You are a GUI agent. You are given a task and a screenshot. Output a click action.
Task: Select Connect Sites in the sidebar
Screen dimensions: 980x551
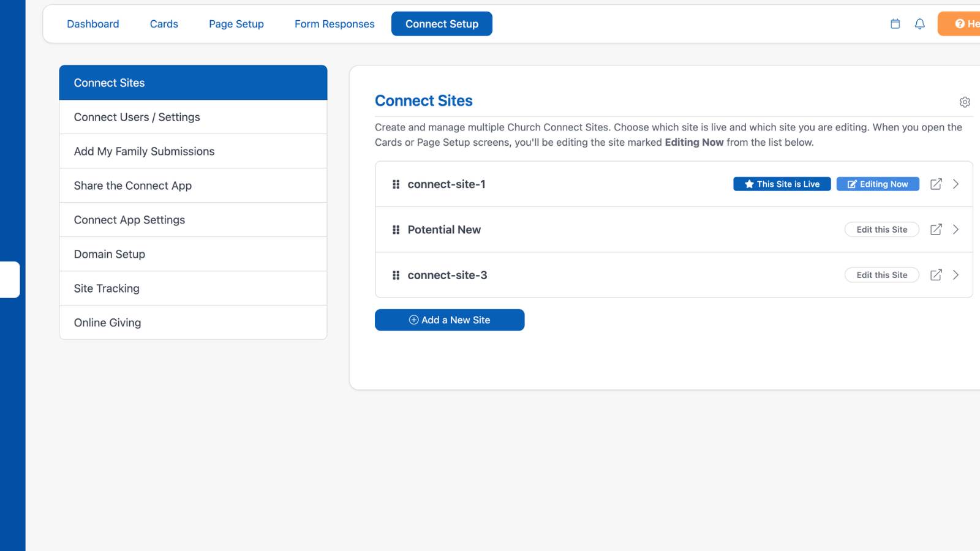point(193,83)
